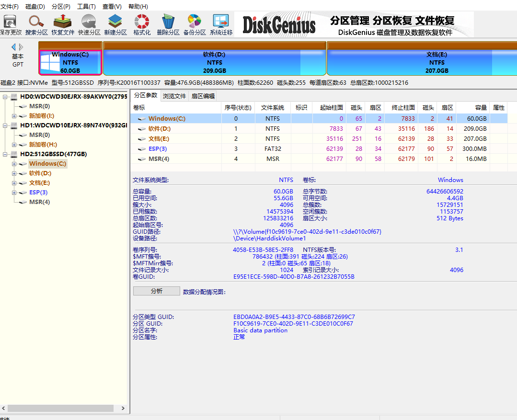
Task: Collapse the HD1 disk tree node
Action: tap(5, 125)
